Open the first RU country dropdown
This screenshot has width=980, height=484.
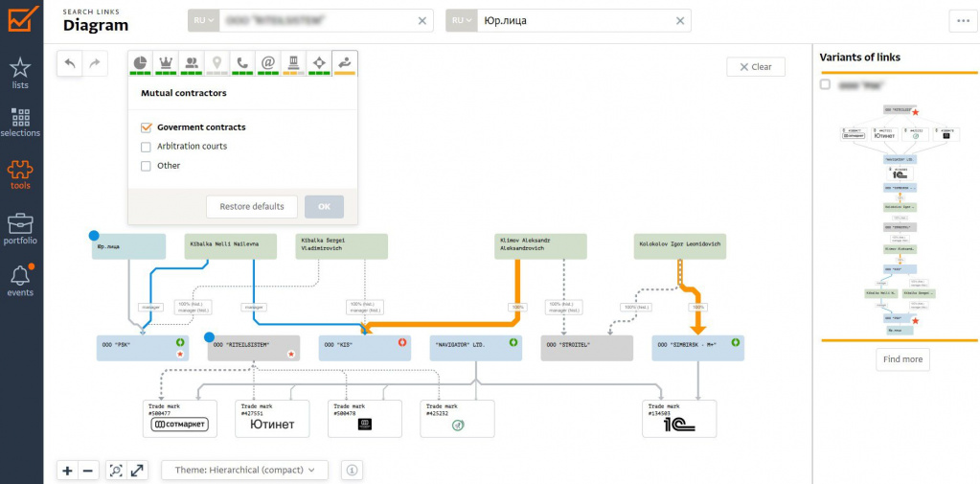[x=204, y=21]
